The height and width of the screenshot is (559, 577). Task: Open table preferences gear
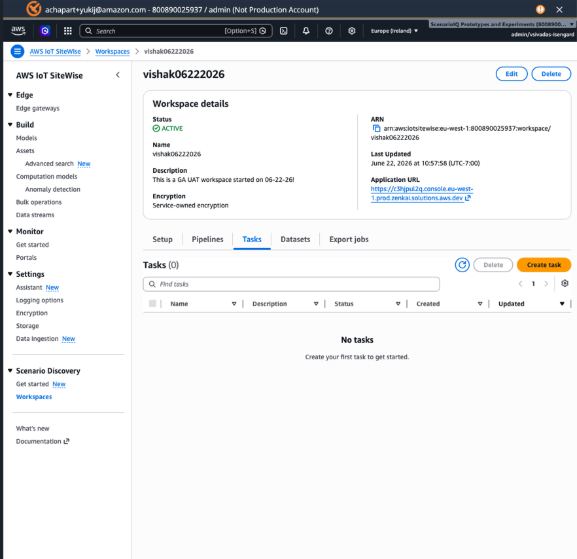click(564, 283)
